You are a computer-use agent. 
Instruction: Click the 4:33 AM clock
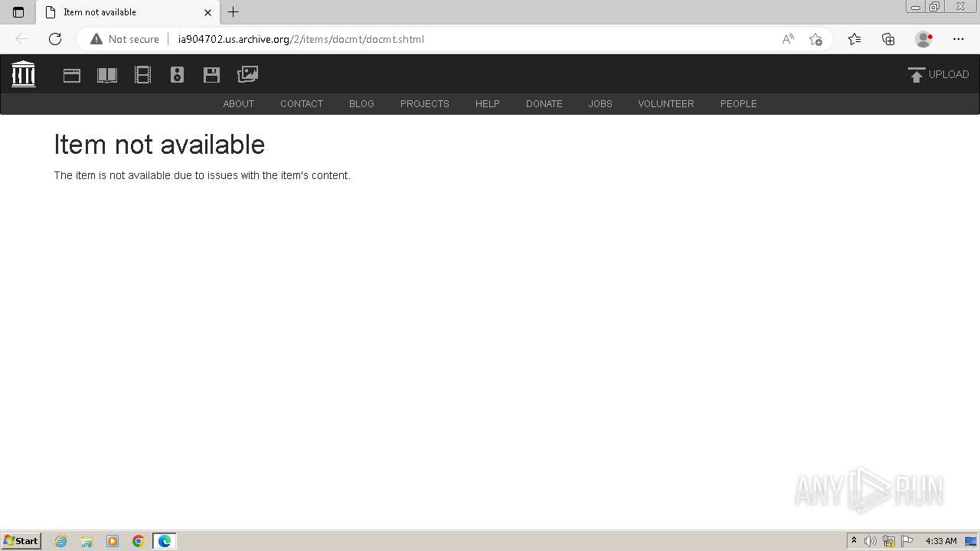click(x=941, y=541)
